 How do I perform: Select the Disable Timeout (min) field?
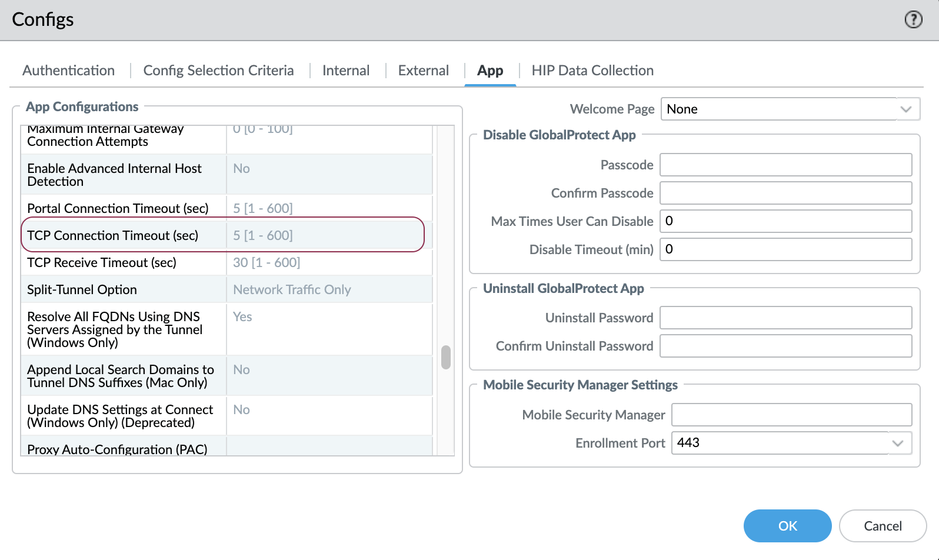pyautogui.click(x=785, y=249)
